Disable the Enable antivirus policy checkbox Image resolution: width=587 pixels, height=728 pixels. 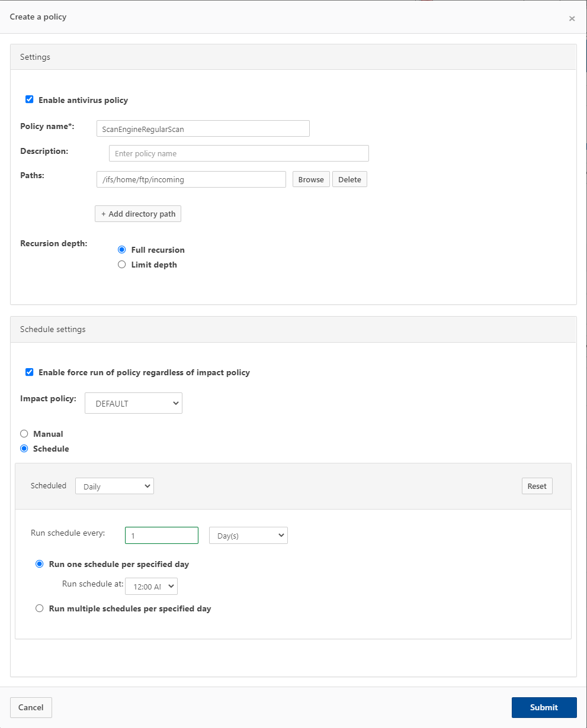coord(29,99)
